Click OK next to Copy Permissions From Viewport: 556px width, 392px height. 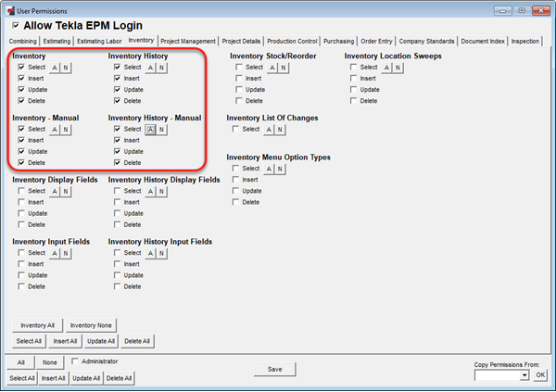[x=540, y=375]
